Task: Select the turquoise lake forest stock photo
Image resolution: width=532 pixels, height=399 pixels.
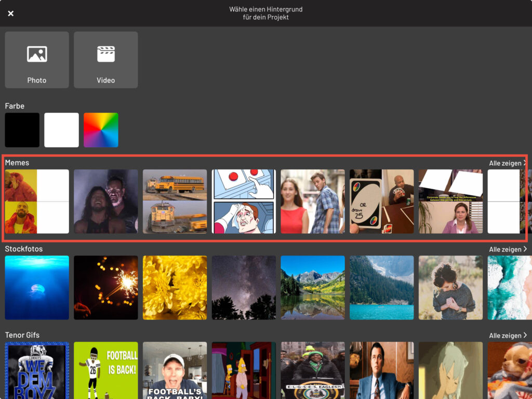Action: (x=382, y=288)
